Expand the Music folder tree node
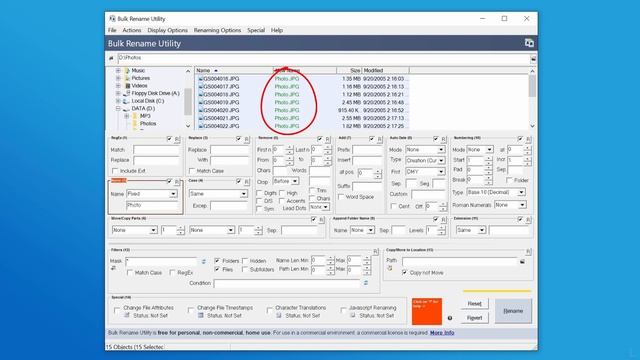Image resolution: width=640 pixels, height=360 pixels. tap(118, 71)
